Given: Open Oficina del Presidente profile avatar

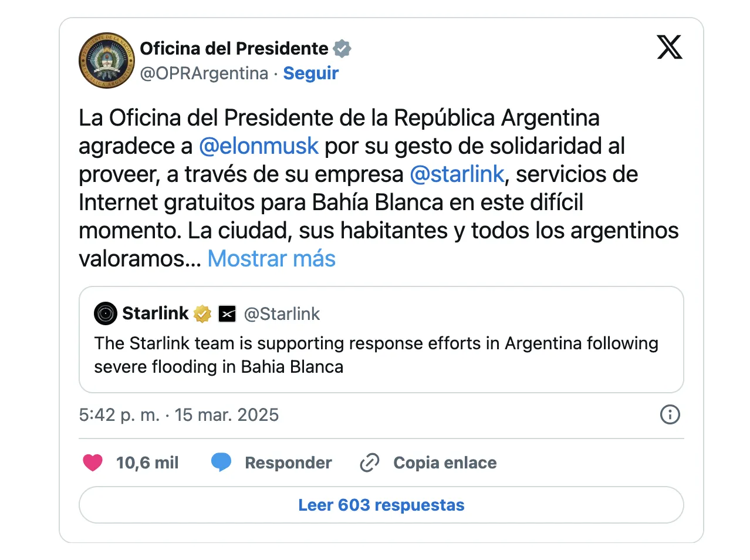Looking at the screenshot, I should pyautogui.click(x=106, y=60).
